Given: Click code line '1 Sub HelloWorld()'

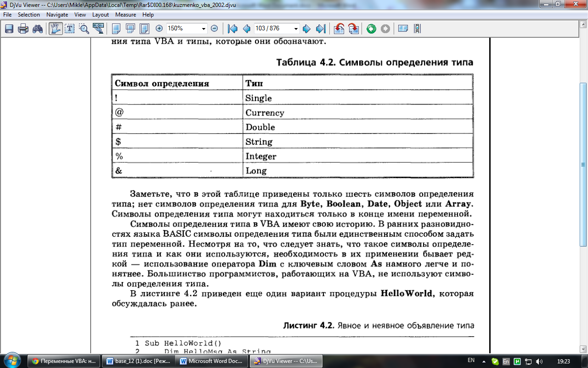Looking at the screenshot, I should 178,343.
